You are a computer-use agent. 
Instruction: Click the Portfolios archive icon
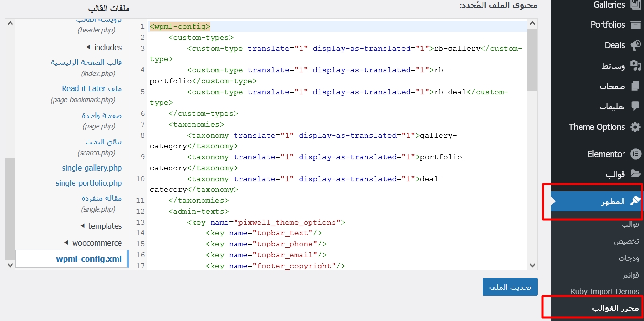click(x=635, y=25)
